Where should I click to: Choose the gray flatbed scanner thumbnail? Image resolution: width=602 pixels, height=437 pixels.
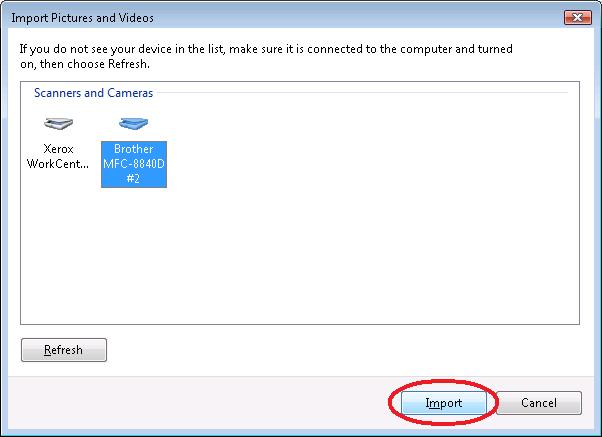click(58, 123)
